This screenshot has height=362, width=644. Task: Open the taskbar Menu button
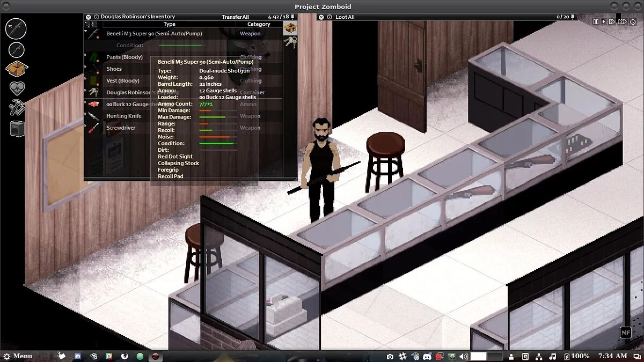click(x=17, y=356)
